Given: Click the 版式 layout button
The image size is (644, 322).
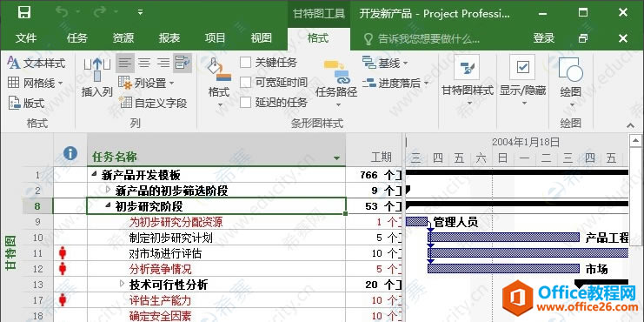Looking at the screenshot, I should (26, 103).
